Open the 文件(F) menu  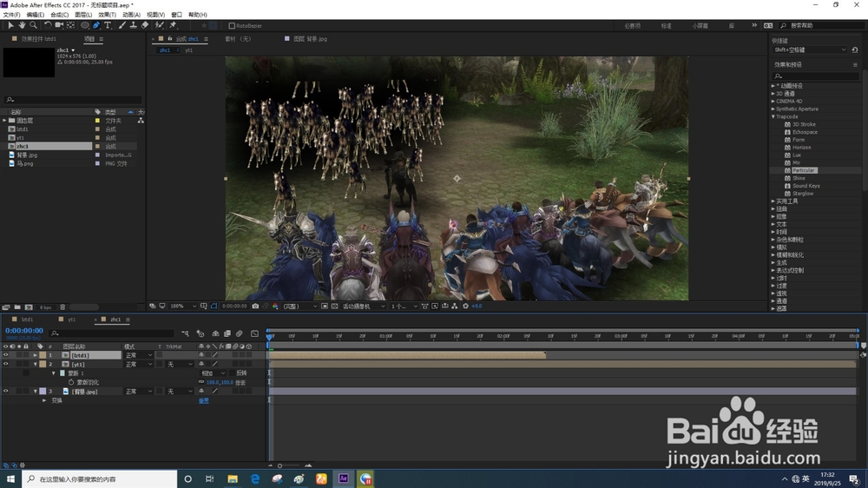click(x=11, y=15)
